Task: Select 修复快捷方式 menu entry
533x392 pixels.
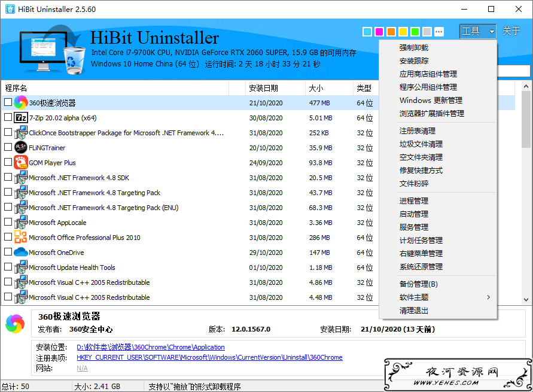Action: pos(421,171)
